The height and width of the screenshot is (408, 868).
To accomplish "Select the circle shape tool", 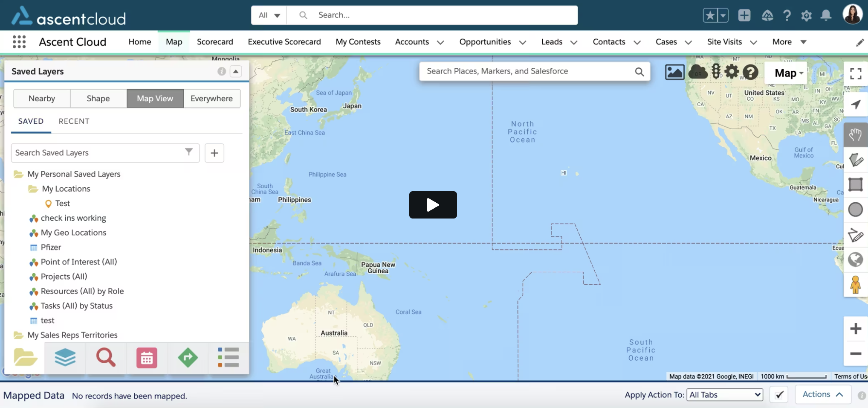I will [856, 210].
